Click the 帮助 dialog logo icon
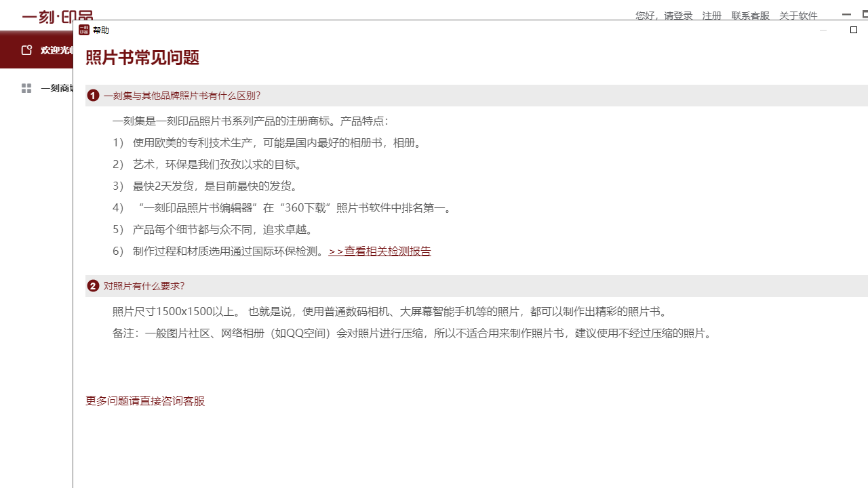This screenshot has height=488, width=868. point(84,30)
